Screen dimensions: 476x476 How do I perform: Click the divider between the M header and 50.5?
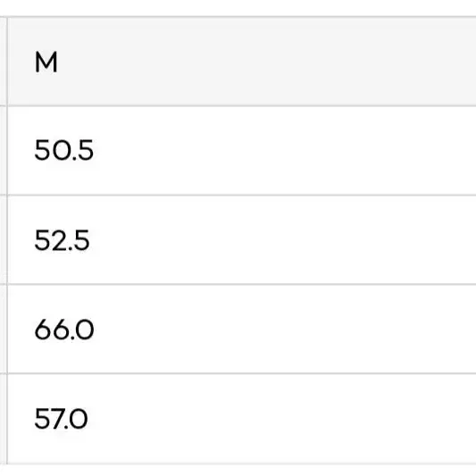[242, 106]
